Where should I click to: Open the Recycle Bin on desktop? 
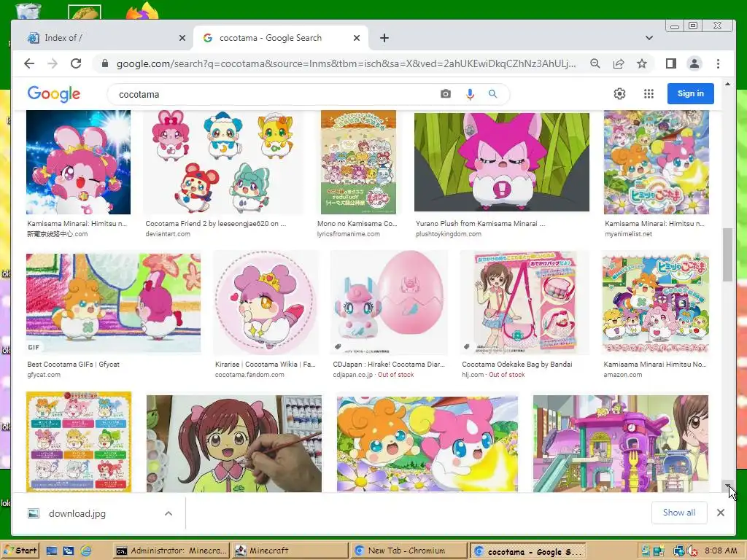click(x=28, y=10)
